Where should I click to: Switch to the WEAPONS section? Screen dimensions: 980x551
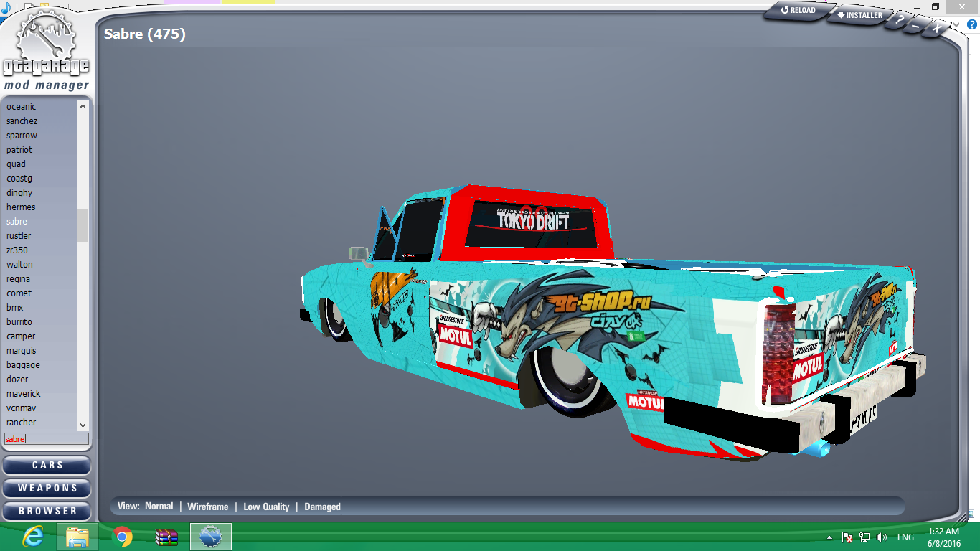[47, 488]
